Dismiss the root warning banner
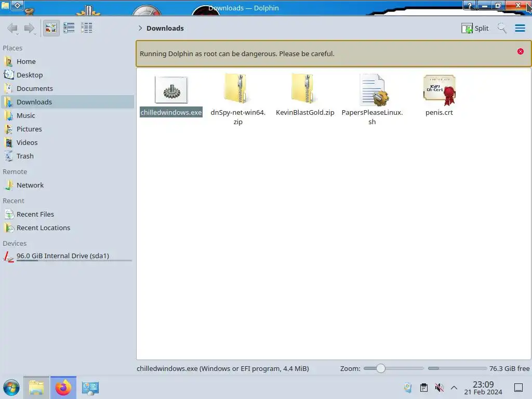 coord(521,51)
